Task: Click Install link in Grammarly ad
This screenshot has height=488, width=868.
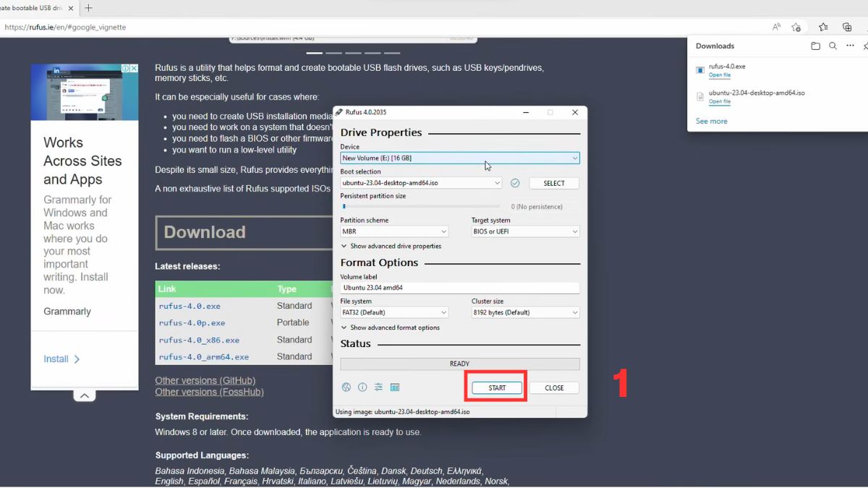Action: coord(61,359)
